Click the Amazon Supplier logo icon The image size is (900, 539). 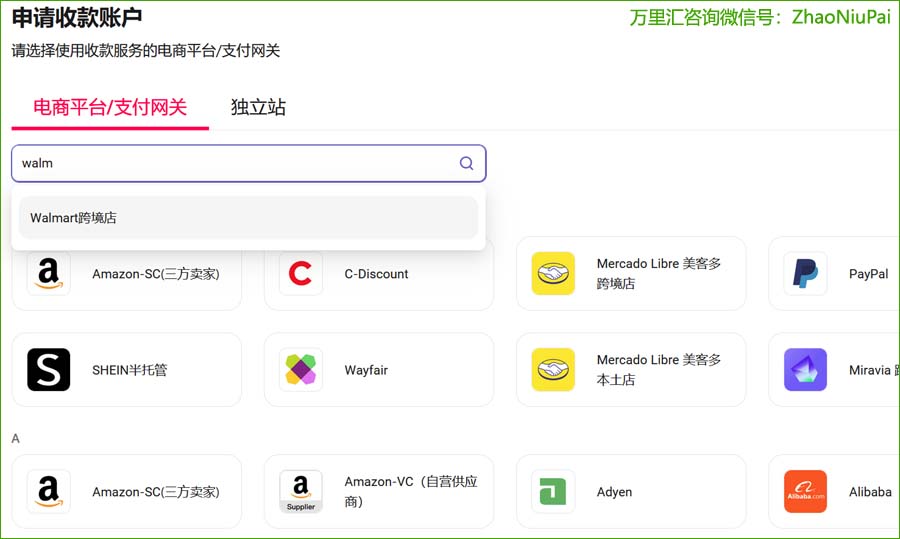click(301, 491)
